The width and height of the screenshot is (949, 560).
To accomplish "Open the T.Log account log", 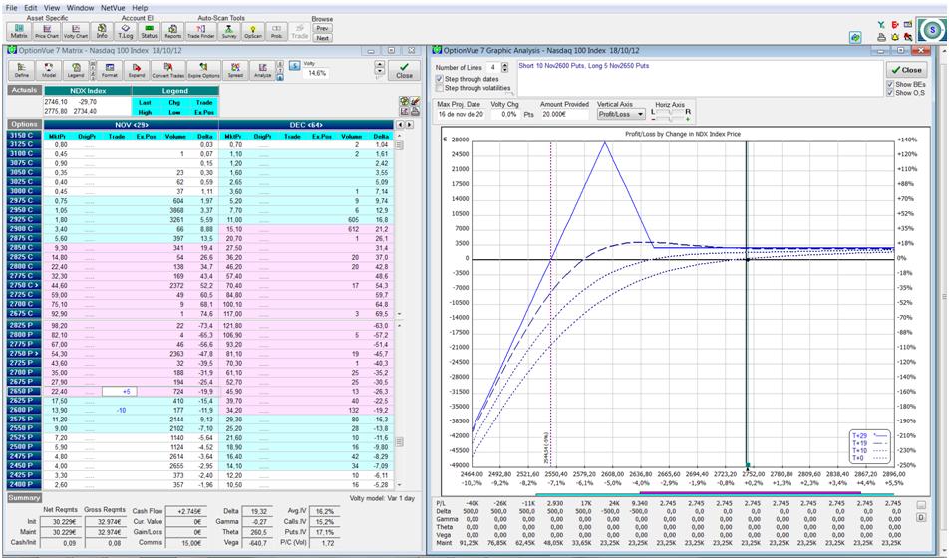I will [128, 31].
